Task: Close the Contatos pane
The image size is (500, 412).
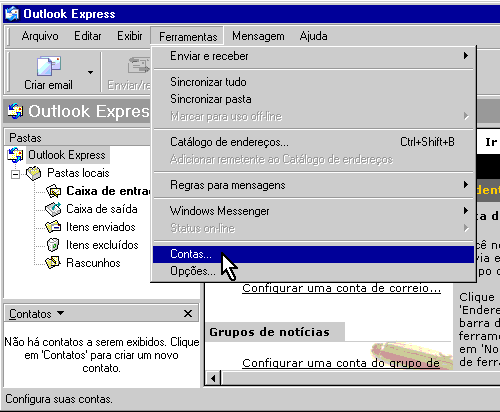Action: click(x=188, y=314)
